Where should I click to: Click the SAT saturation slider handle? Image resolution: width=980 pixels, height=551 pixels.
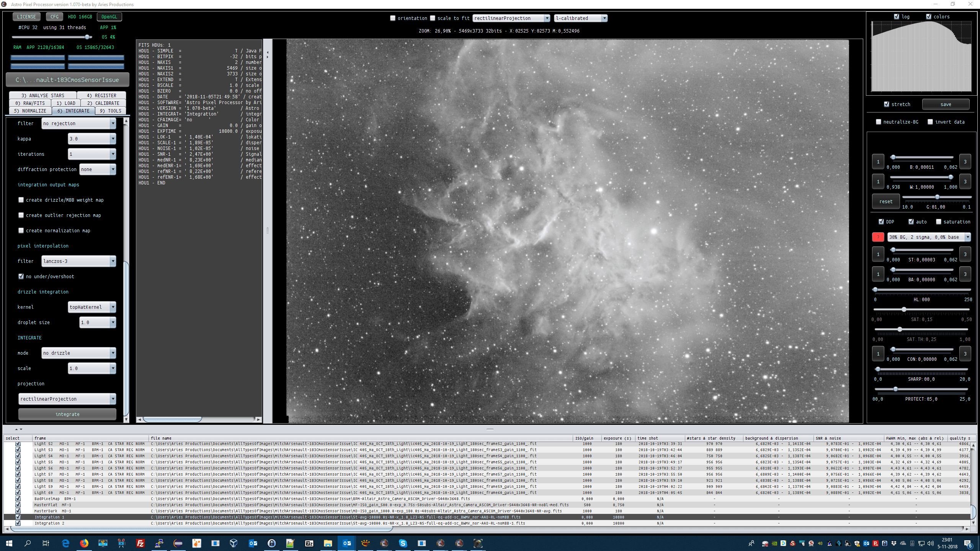pyautogui.click(x=904, y=309)
